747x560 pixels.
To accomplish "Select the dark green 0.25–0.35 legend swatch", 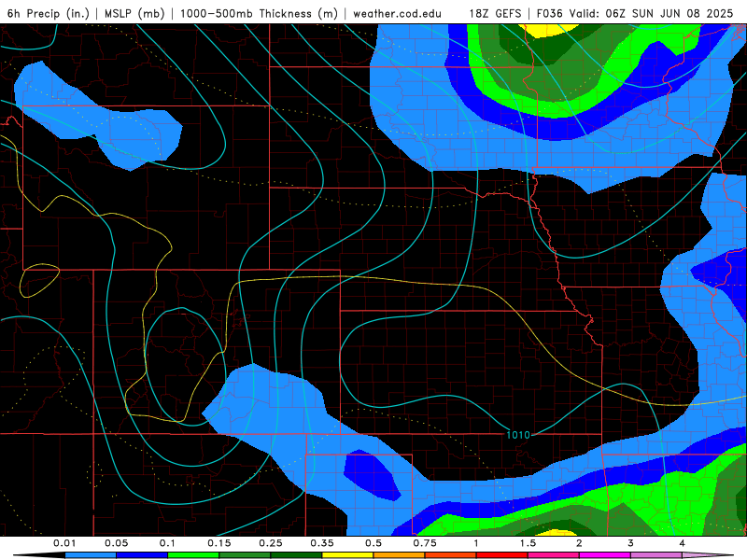I will tap(296, 555).
